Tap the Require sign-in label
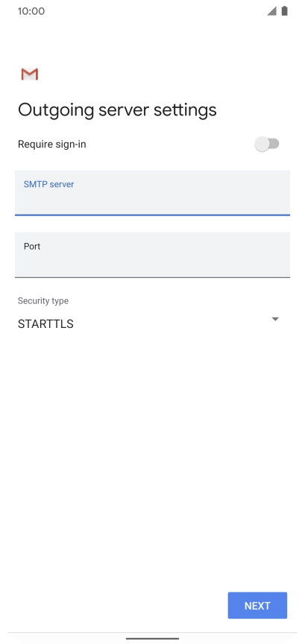Image resolution: width=305 pixels, height=644 pixels. (x=51, y=144)
